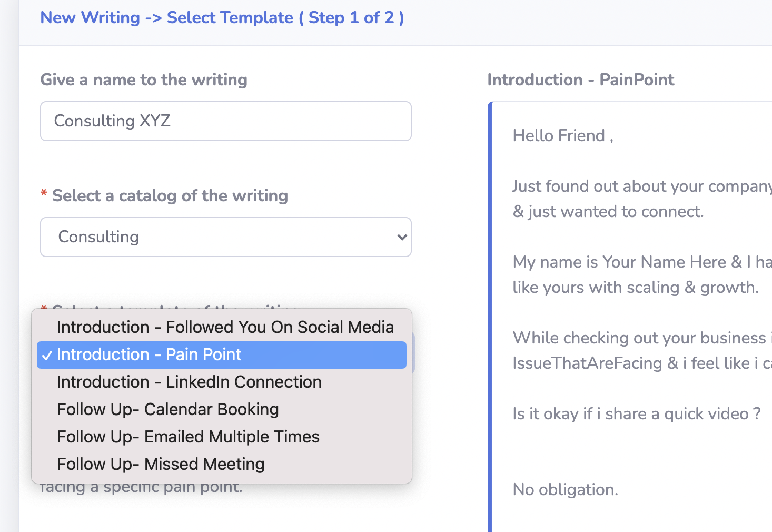
Task: Click the Give a name to the writing label
Action: 144,80
